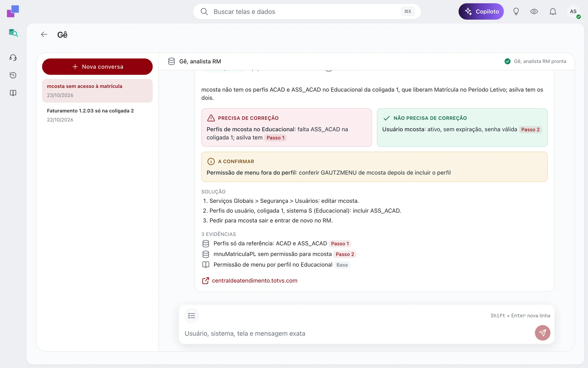Click Passo 1 tag in Precisa de correção card

pos(275,138)
